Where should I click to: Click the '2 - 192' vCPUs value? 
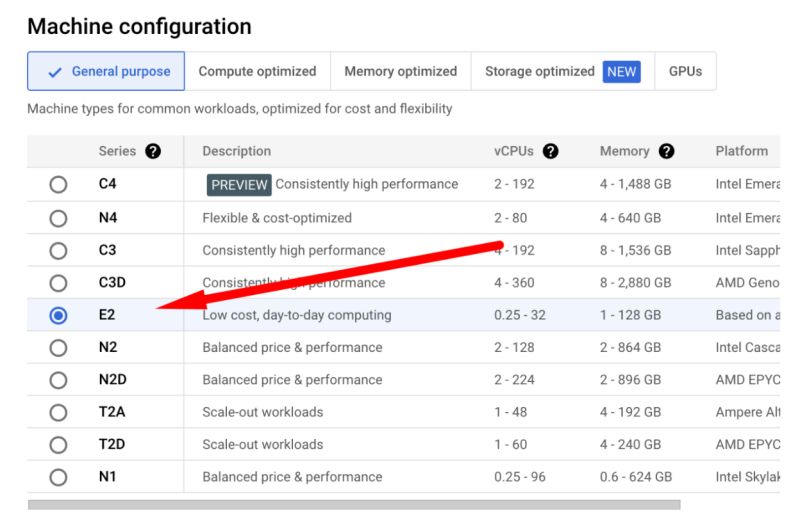[x=514, y=184]
